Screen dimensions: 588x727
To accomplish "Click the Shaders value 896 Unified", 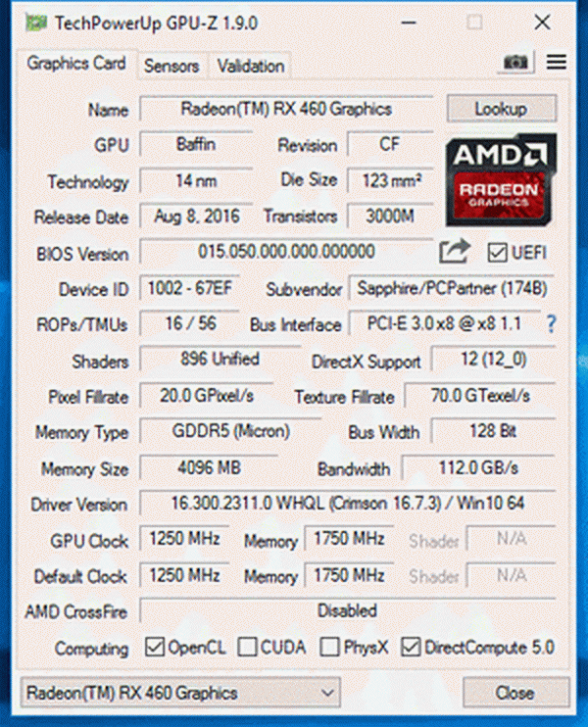I will coord(220,360).
